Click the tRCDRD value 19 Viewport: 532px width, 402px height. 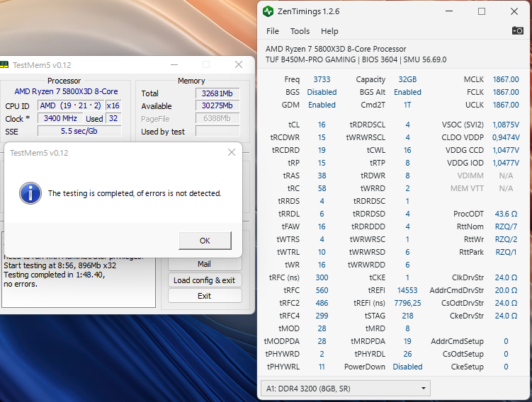point(322,150)
